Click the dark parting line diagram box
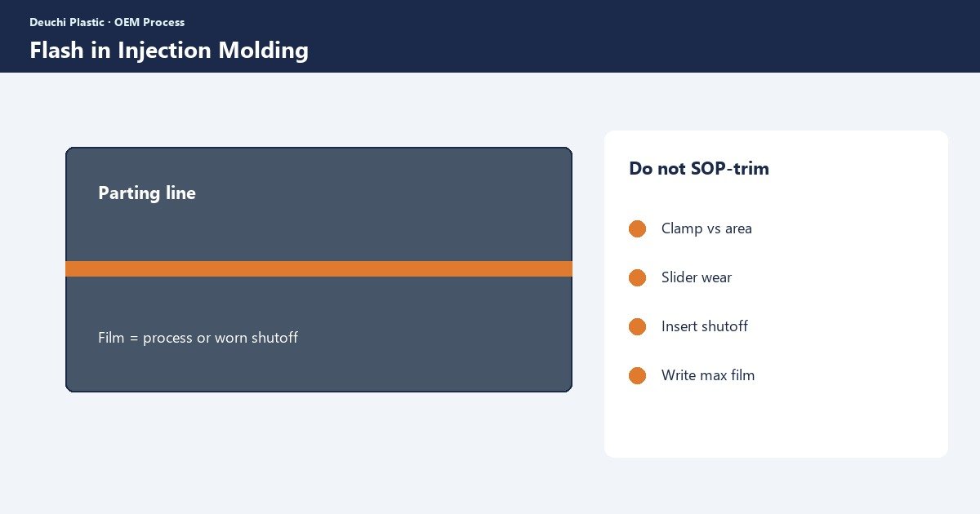 [x=318, y=269]
